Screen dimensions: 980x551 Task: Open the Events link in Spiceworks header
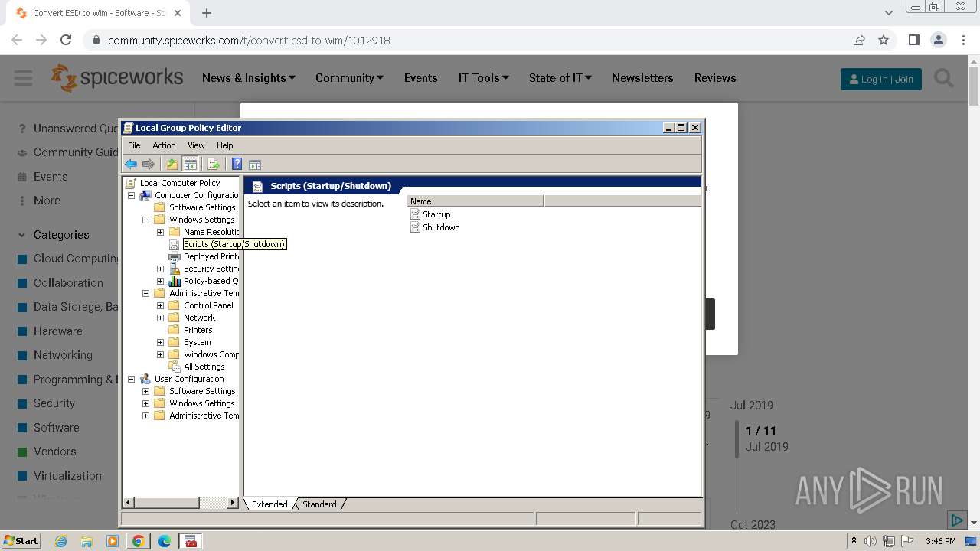click(420, 78)
